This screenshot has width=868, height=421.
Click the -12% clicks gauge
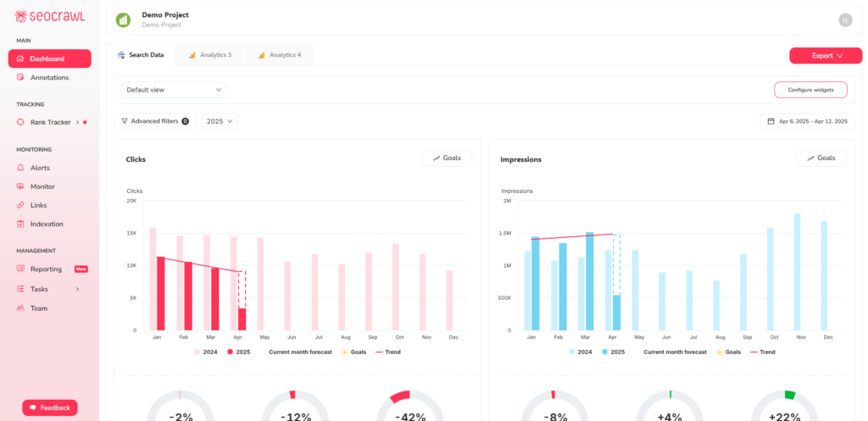tap(295, 406)
